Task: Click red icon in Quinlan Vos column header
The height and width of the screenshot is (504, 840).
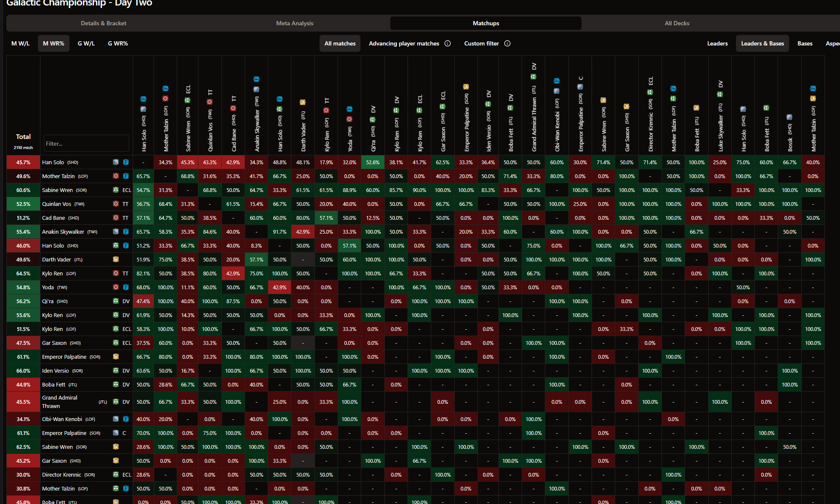Action: coord(210,102)
